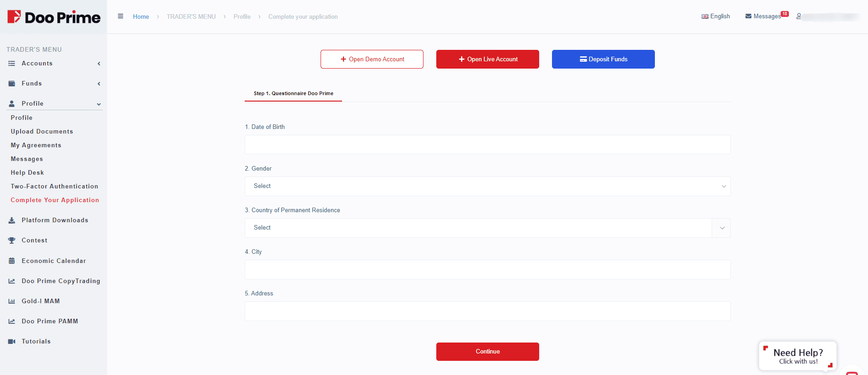Click the Messages envelope icon in header
Viewport: 868px width, 375px height.
tap(748, 16)
